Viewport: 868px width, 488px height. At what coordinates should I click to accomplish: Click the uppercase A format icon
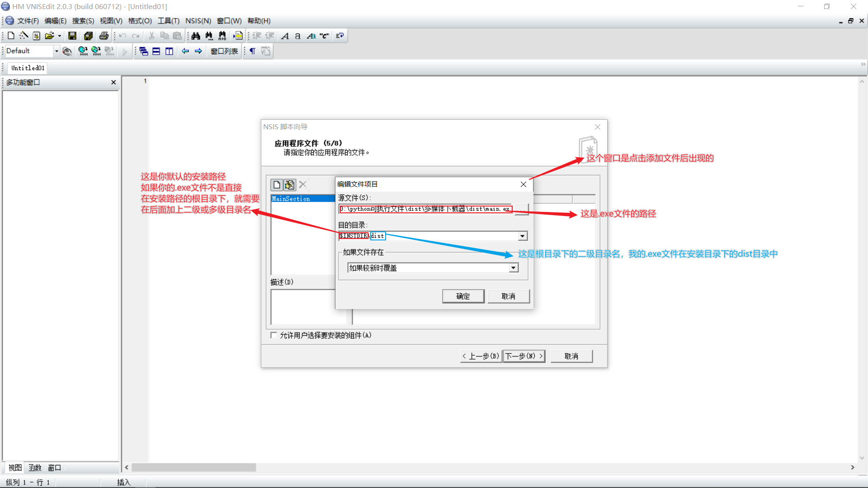(x=285, y=36)
